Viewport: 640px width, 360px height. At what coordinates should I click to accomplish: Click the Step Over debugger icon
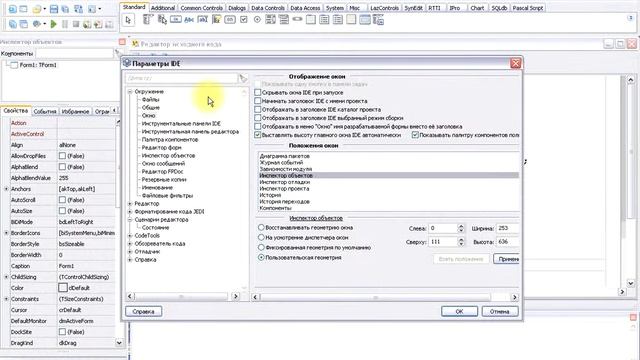click(x=98, y=24)
